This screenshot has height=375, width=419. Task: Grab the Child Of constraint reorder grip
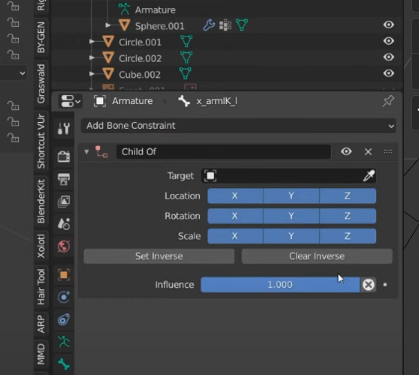click(388, 152)
